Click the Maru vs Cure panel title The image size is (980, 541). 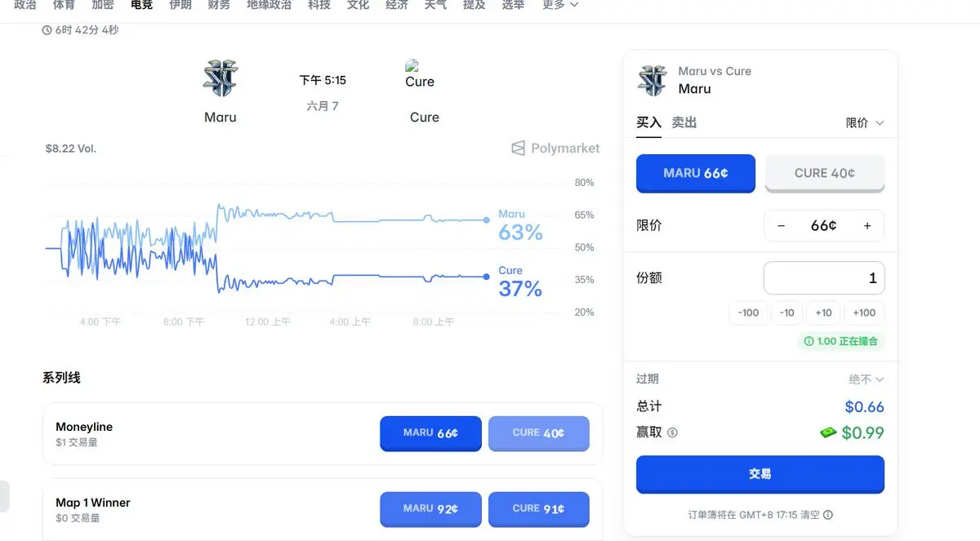pos(715,71)
